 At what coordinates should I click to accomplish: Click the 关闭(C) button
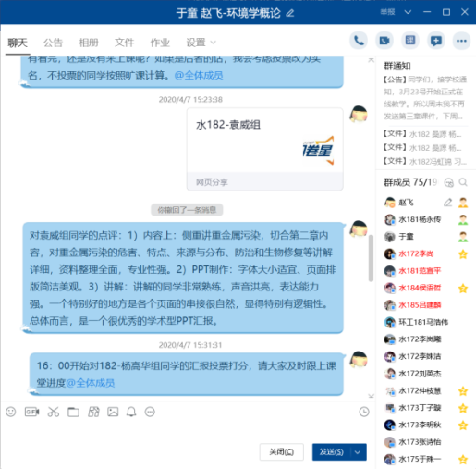[282, 452]
